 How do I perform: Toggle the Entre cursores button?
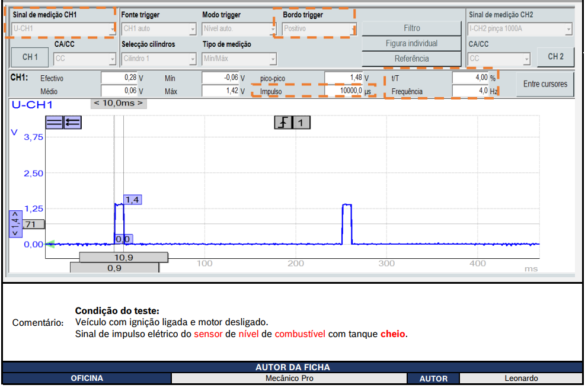pyautogui.click(x=545, y=84)
